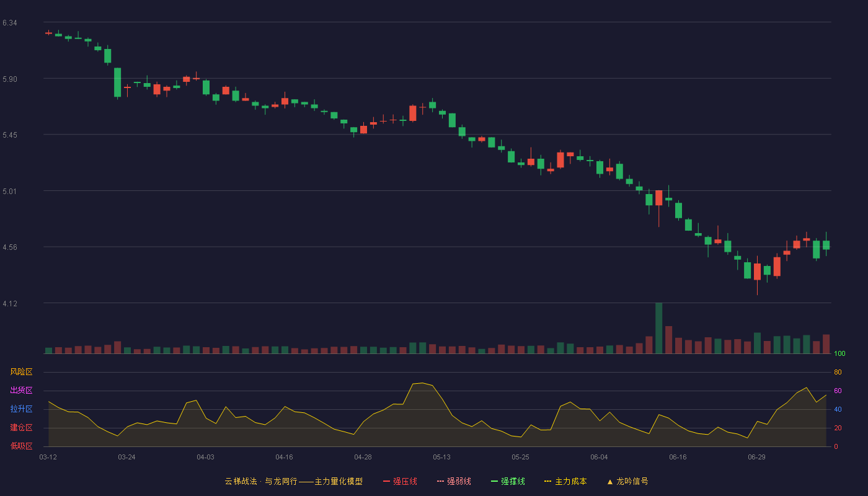Click the 建仓区 zone label
The width and height of the screenshot is (868, 496).
[x=21, y=428]
